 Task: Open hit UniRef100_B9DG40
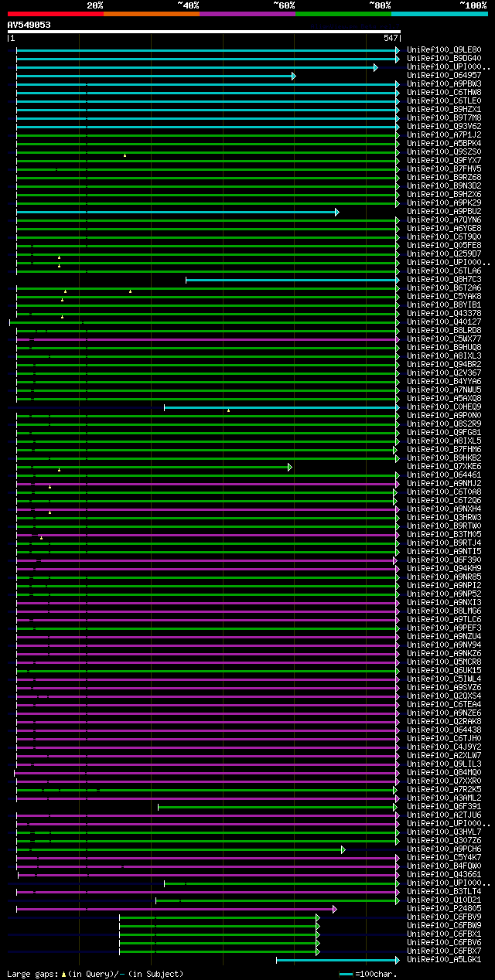[444, 58]
